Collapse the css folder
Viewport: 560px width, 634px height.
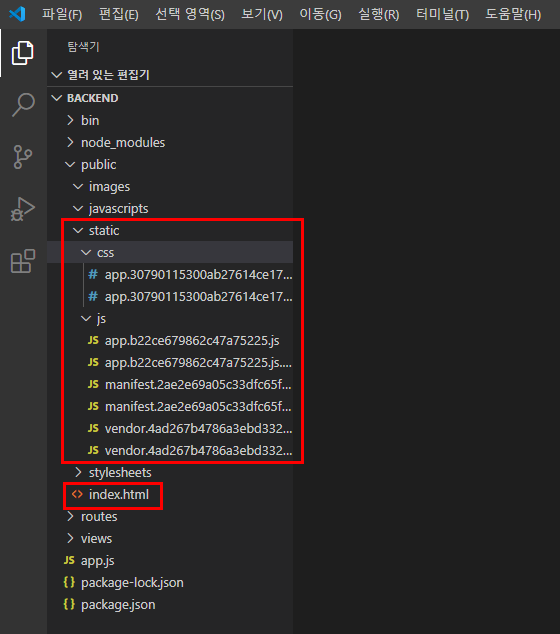pyautogui.click(x=170, y=252)
